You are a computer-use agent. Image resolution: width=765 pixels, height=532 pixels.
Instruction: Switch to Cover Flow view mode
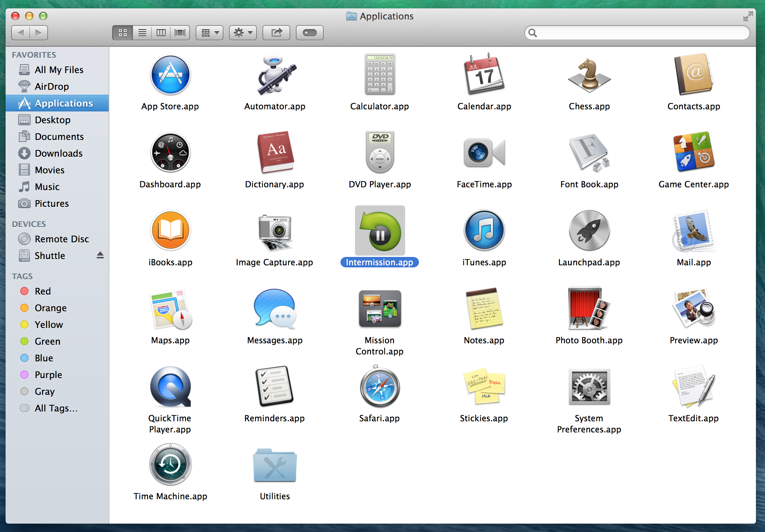pyautogui.click(x=180, y=33)
